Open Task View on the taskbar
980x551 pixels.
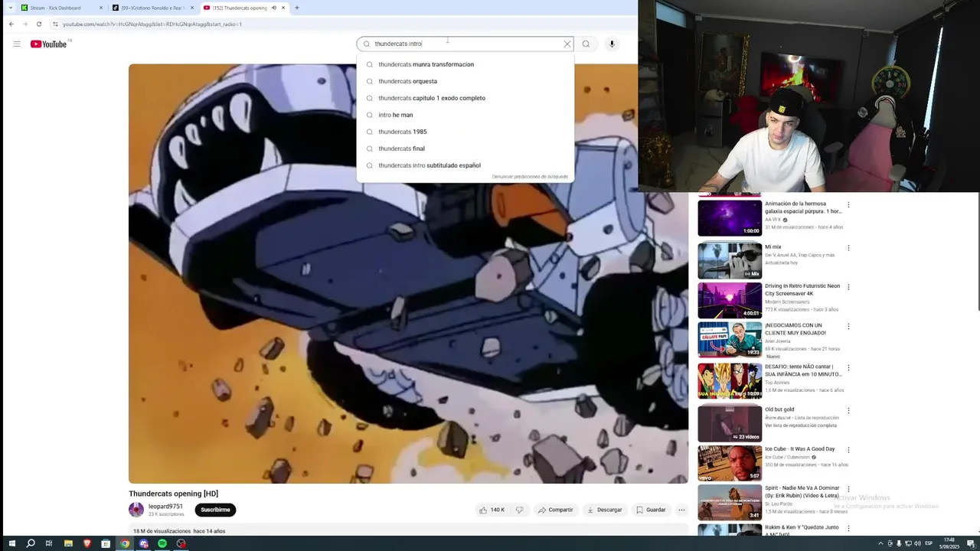[49, 543]
